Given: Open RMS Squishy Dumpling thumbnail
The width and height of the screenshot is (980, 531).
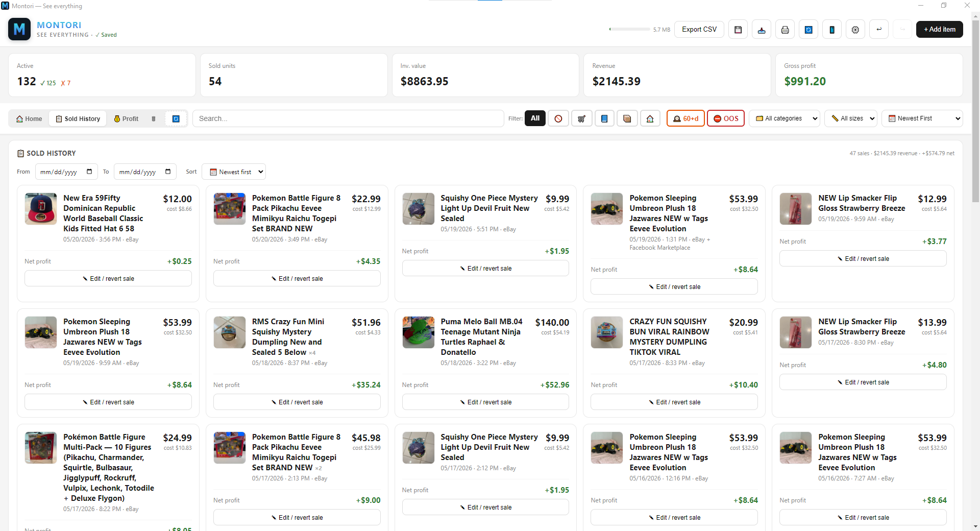Looking at the screenshot, I should tap(230, 332).
